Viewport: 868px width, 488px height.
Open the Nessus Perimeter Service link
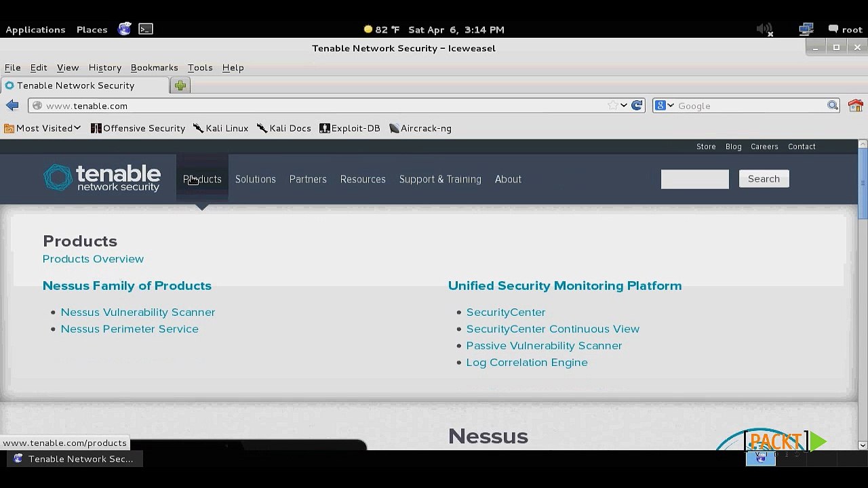pos(130,329)
